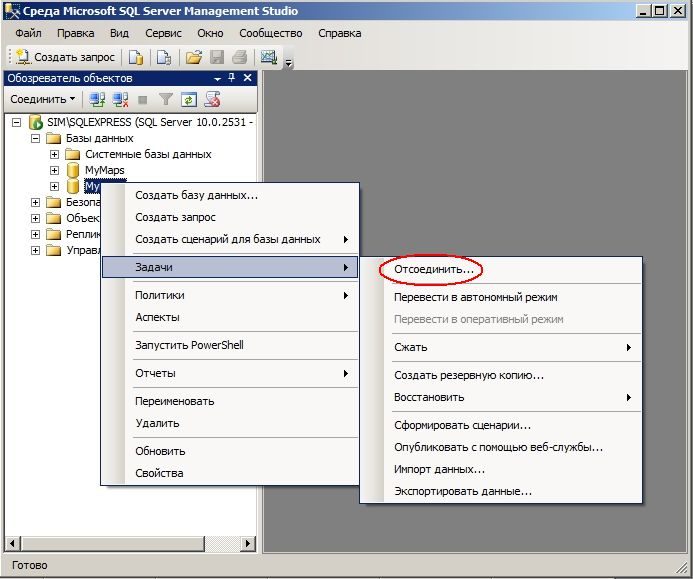Viewport: 693px width, 579px height.
Task: Expand the MyMaps database node
Action: pos(54,170)
